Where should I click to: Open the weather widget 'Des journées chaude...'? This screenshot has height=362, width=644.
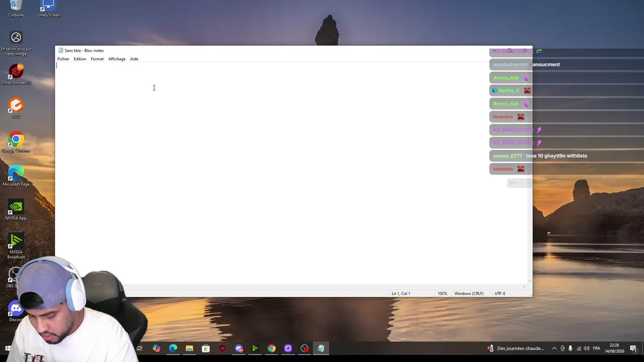coord(516,348)
